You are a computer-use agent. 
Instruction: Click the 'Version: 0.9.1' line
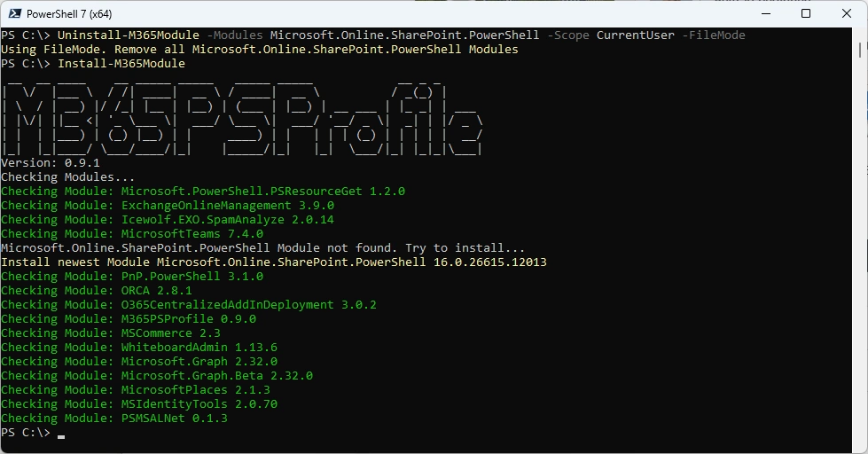tap(51, 163)
